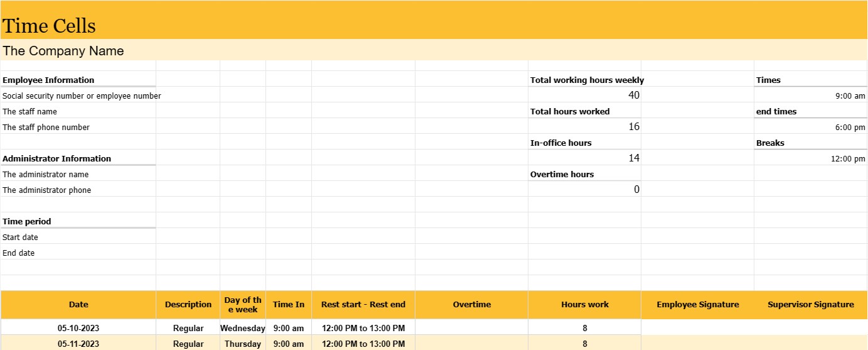868x350 pixels.
Task: Select The administrator name cell
Action: [46, 174]
